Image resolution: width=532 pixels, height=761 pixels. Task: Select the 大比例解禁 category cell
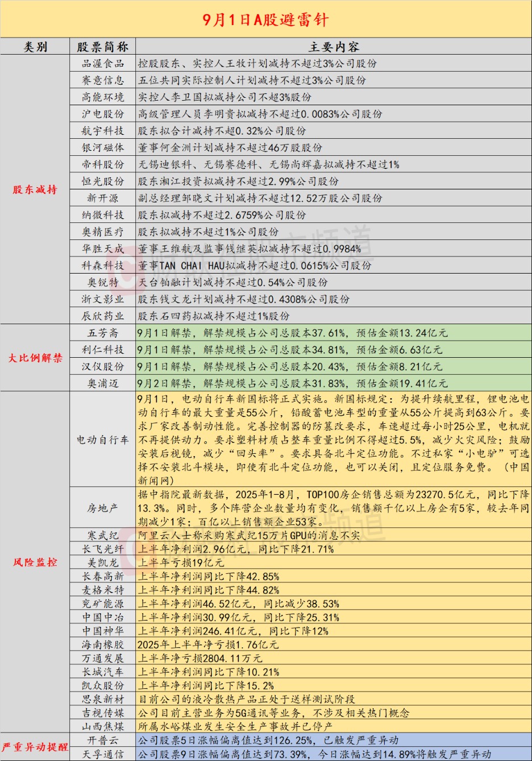[x=35, y=358]
